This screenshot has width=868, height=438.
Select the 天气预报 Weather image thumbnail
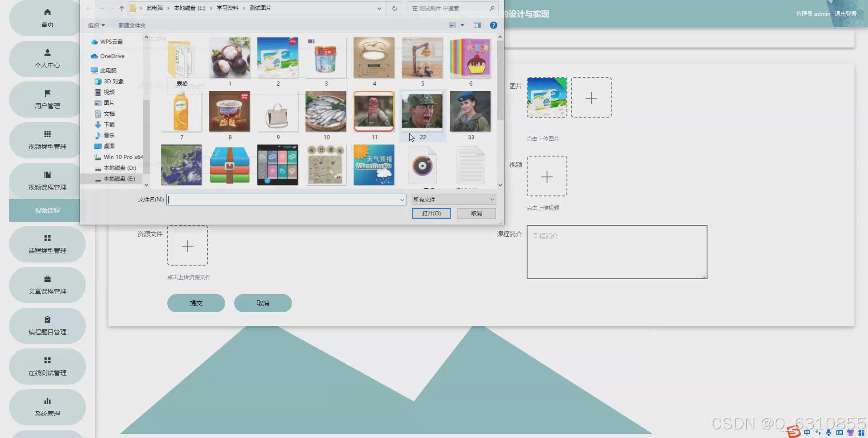(374, 165)
